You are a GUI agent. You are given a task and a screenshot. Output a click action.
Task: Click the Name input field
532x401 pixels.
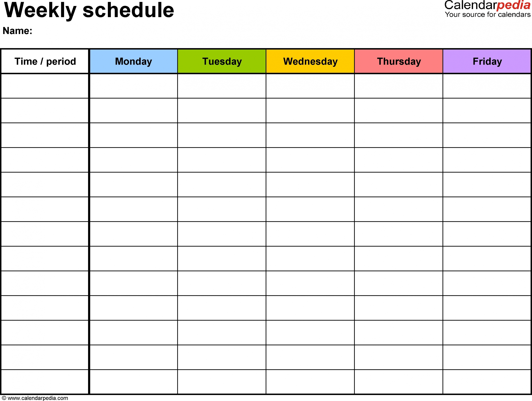click(84, 32)
